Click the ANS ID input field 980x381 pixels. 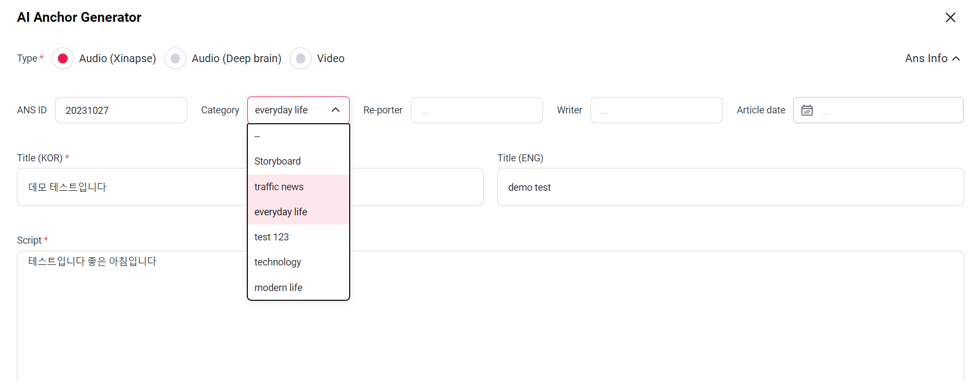121,110
